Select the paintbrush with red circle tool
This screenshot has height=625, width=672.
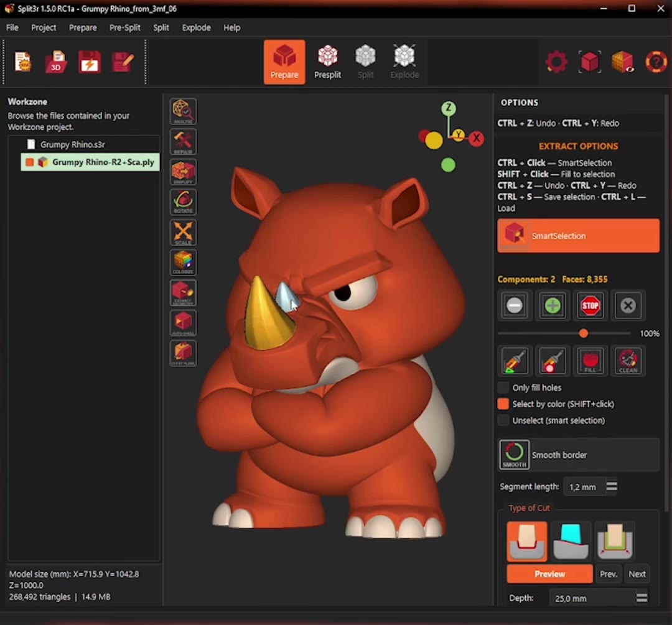(x=553, y=361)
